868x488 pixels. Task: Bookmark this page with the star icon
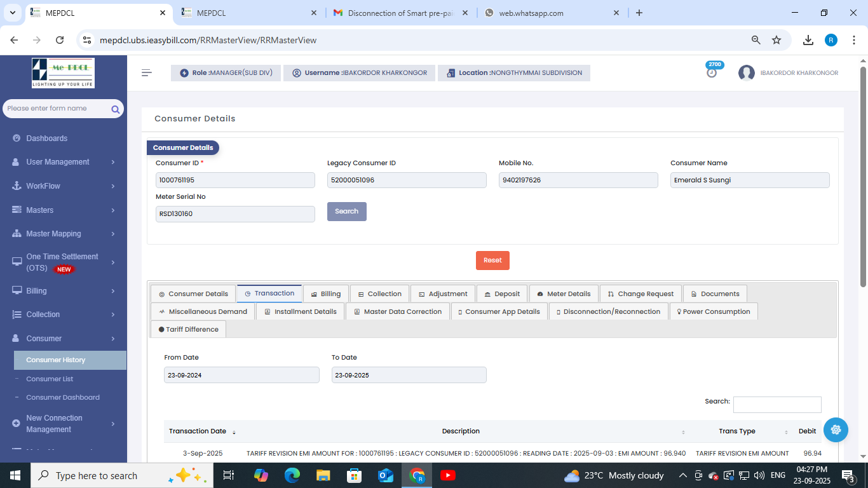776,40
